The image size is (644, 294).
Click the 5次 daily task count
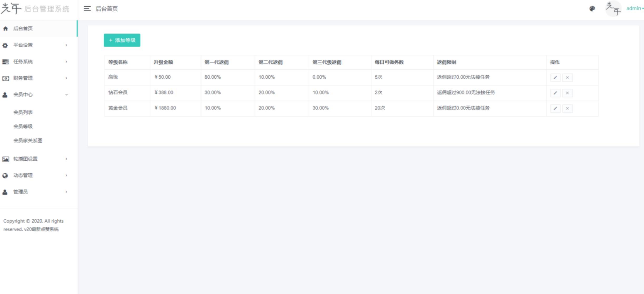378,77
